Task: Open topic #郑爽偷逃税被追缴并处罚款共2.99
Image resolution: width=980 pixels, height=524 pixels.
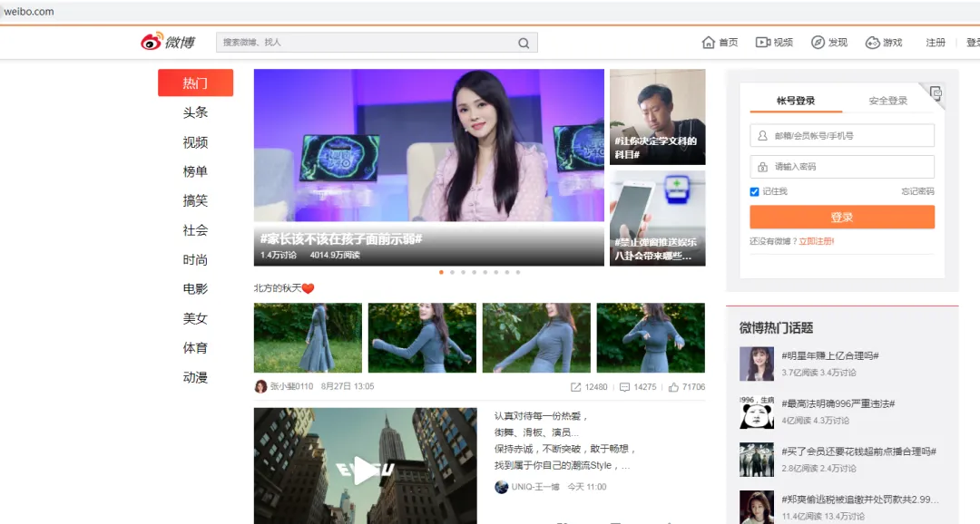Action: pos(860,500)
